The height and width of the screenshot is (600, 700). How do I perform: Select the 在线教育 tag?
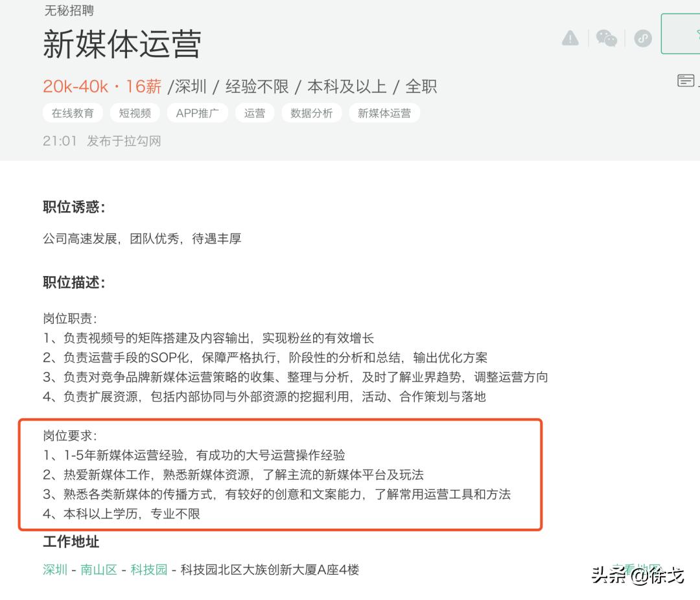point(72,113)
